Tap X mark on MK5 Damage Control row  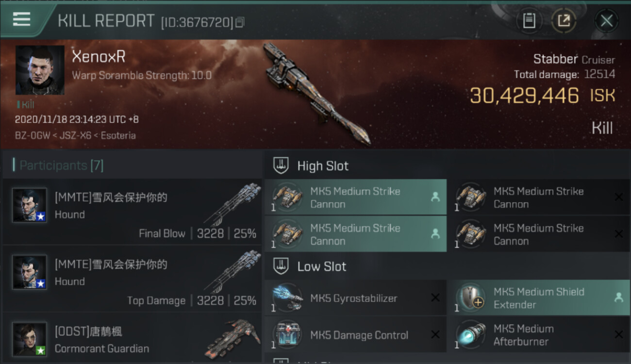click(x=435, y=335)
